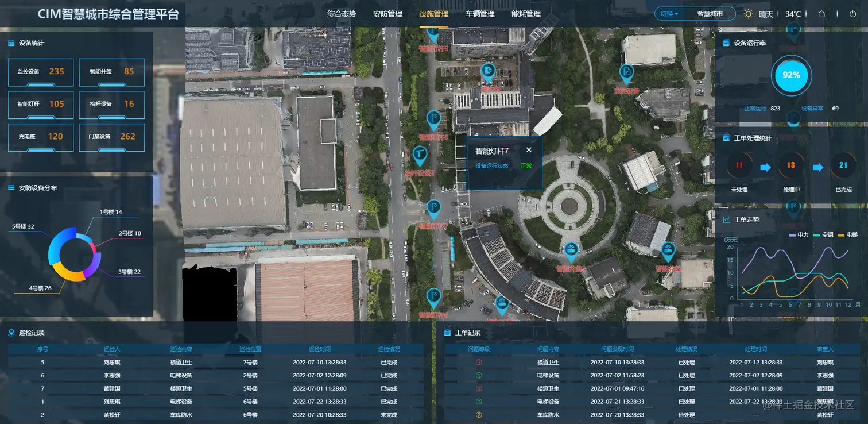Click the 巡检时间 column header
Screen dimensions: 868x424
pyautogui.click(x=319, y=349)
